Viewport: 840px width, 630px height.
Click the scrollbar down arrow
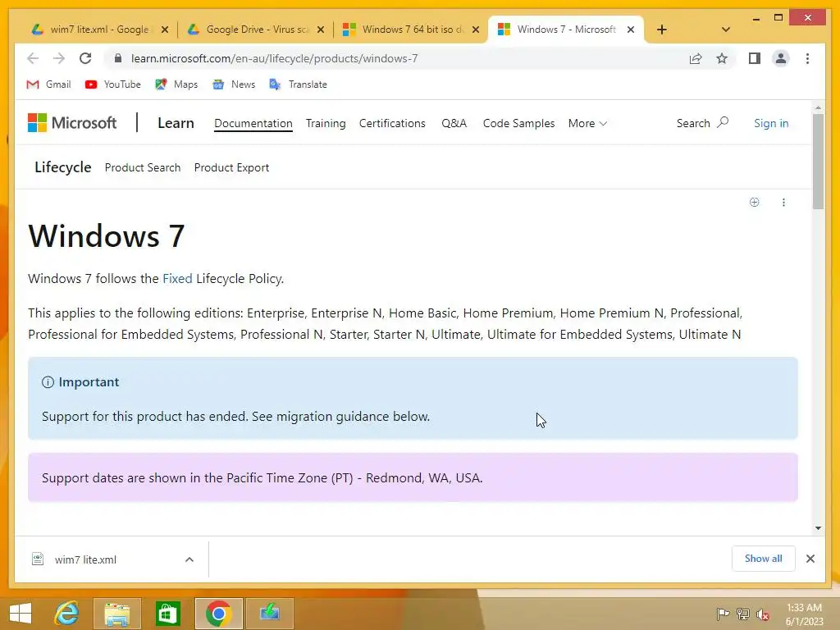(x=818, y=528)
